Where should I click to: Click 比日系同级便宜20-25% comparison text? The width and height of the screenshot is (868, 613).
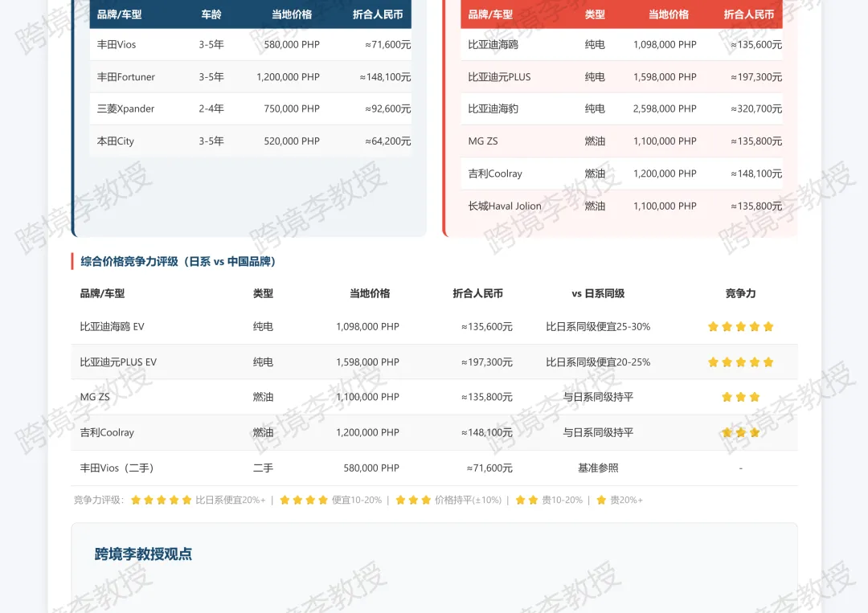pos(598,362)
